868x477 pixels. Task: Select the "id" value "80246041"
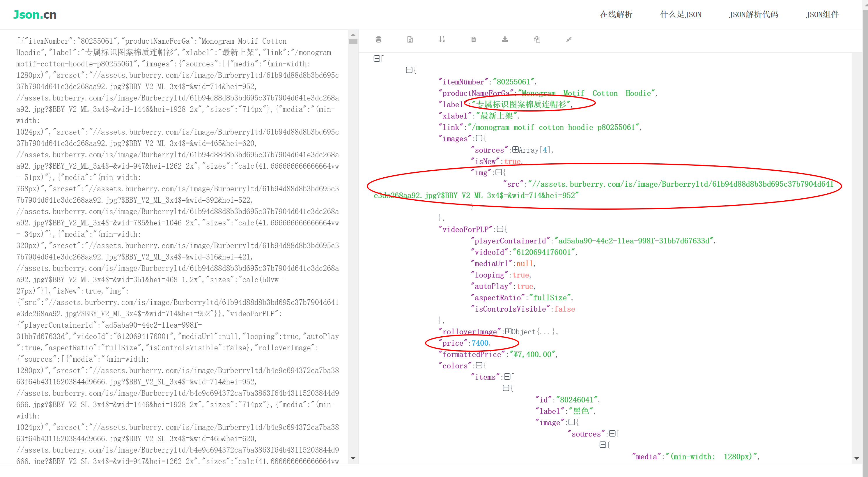(577, 400)
